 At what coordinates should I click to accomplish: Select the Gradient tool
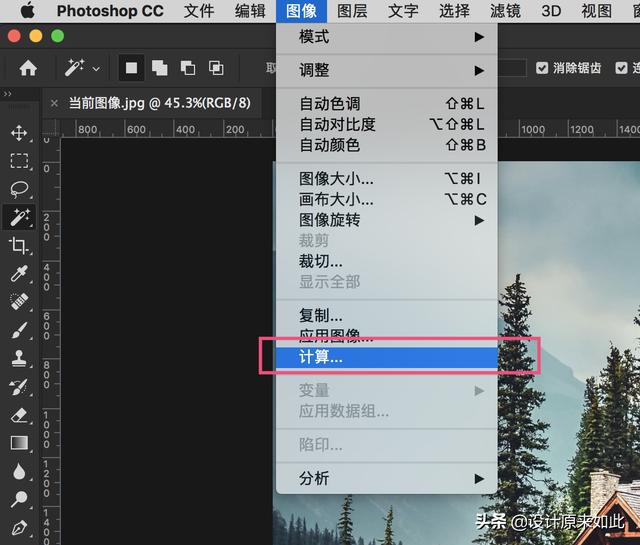click(x=19, y=443)
